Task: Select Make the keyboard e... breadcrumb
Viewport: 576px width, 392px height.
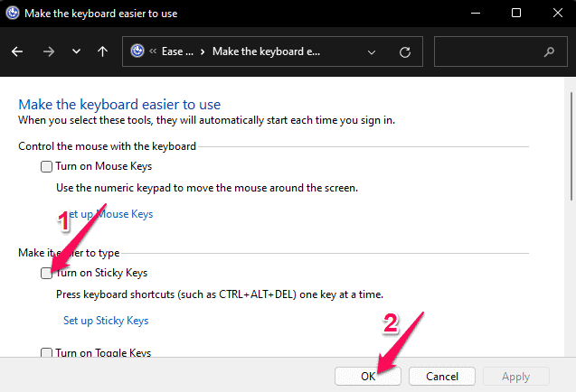Action: pyautogui.click(x=266, y=51)
